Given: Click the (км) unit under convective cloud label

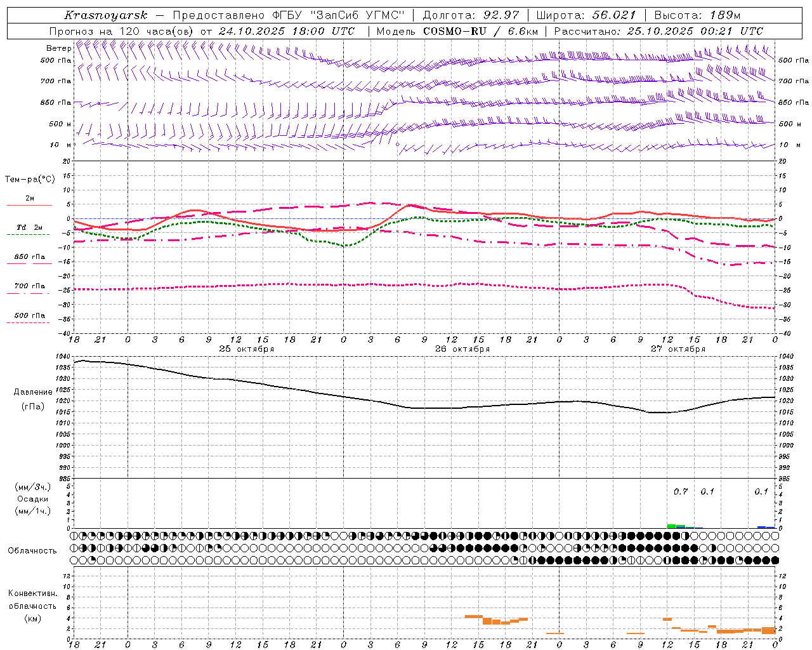Looking at the screenshot, I should pos(32,618).
